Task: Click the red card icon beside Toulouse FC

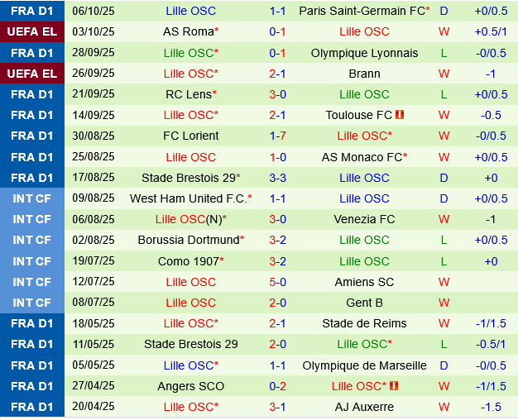Action: pos(400,115)
